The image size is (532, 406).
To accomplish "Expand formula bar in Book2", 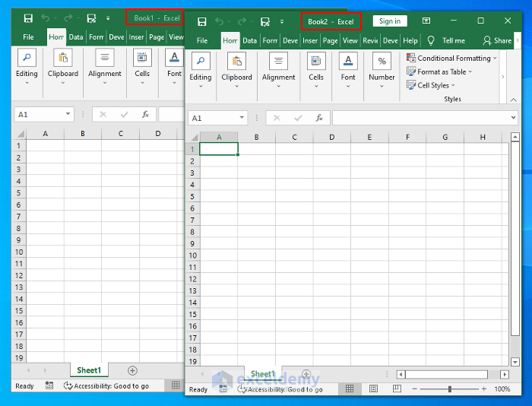I will tap(513, 117).
